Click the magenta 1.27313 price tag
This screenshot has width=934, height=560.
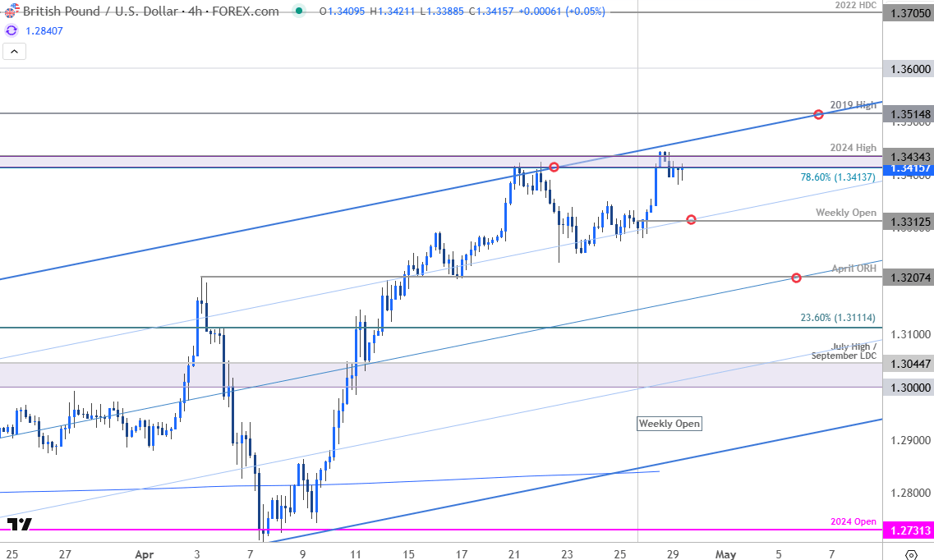pyautogui.click(x=909, y=530)
